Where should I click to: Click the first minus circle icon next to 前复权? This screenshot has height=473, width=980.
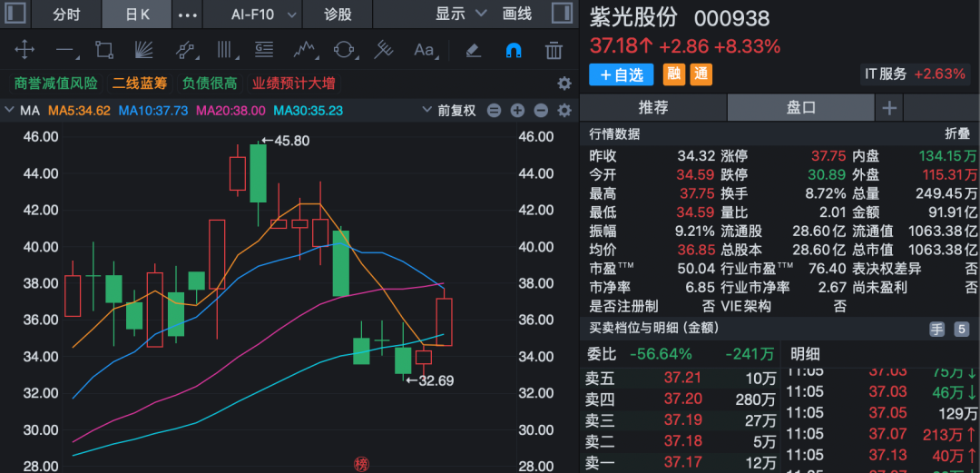coord(494,111)
